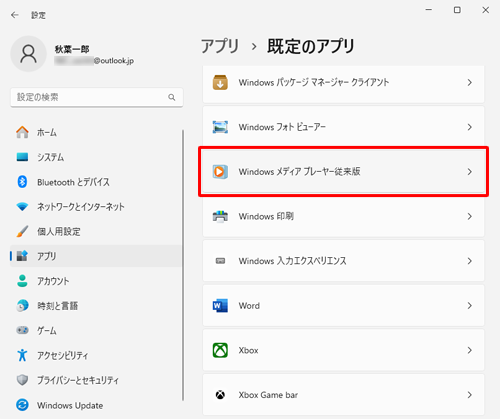The width and height of the screenshot is (500, 419).
Task: Click the 既定のアプリ page heading
Action: click(x=311, y=46)
